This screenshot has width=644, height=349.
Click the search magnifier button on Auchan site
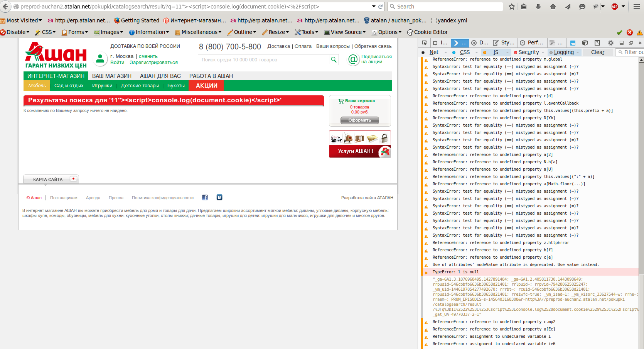tap(334, 59)
